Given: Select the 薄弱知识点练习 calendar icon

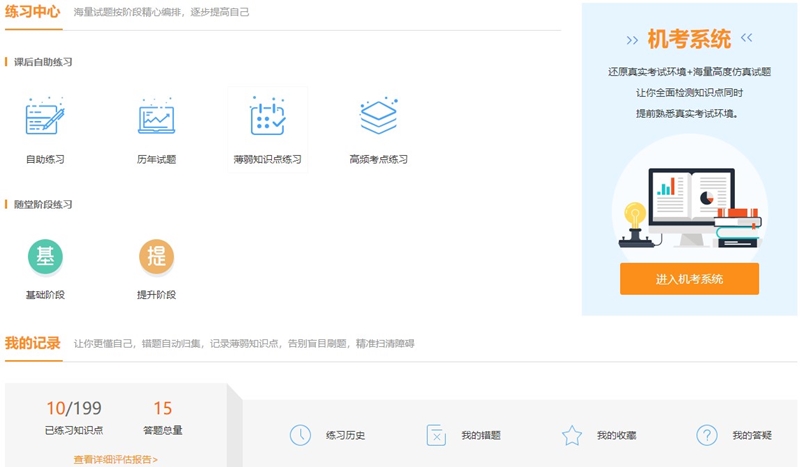Looking at the screenshot, I should coord(267,117).
